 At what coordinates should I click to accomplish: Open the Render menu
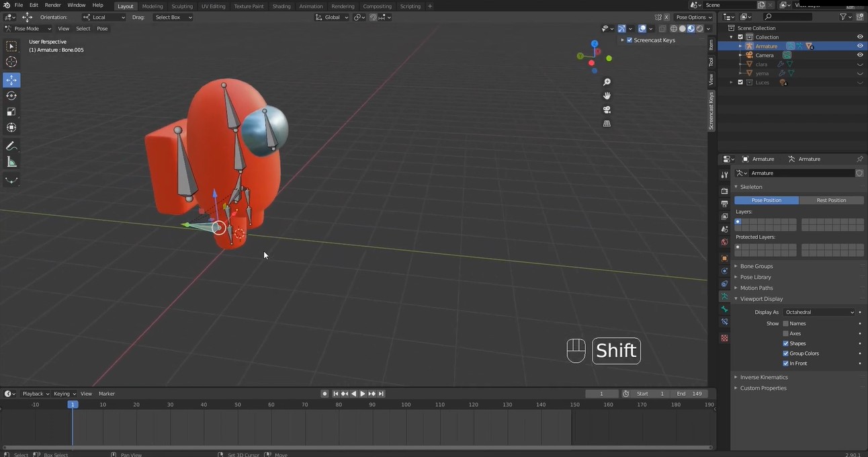(x=52, y=5)
